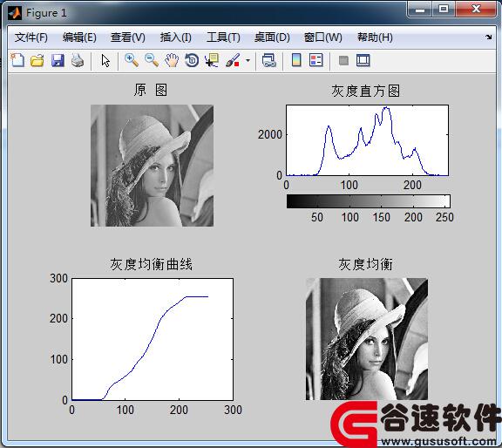The image size is (502, 448).
Task: Click the 原图 original Lena image
Action: [x=152, y=166]
